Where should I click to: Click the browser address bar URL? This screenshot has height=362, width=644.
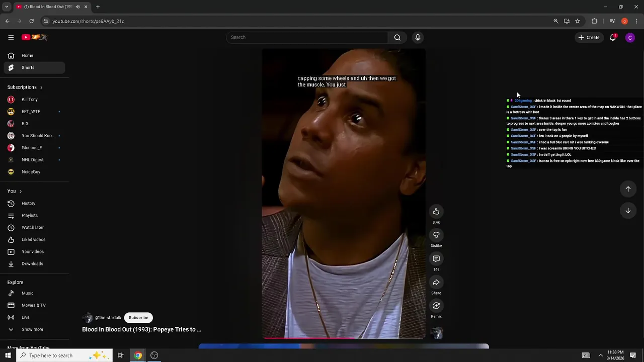[88, 21]
